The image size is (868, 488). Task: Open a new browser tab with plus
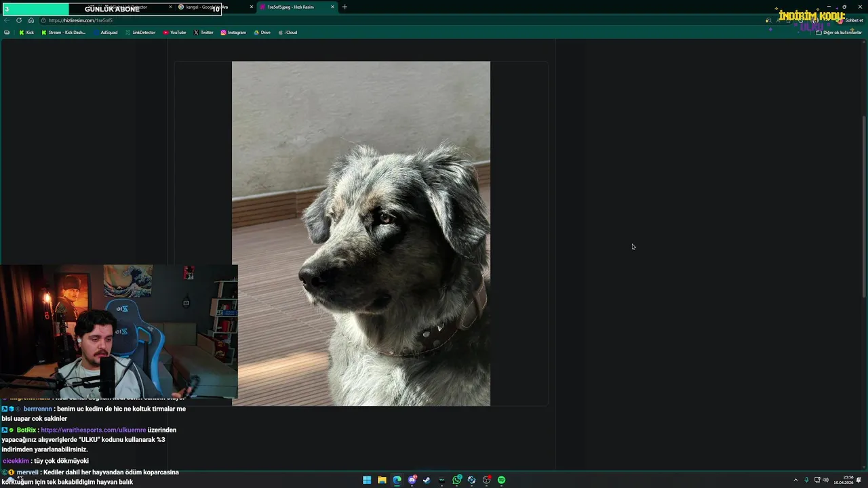[x=344, y=7]
